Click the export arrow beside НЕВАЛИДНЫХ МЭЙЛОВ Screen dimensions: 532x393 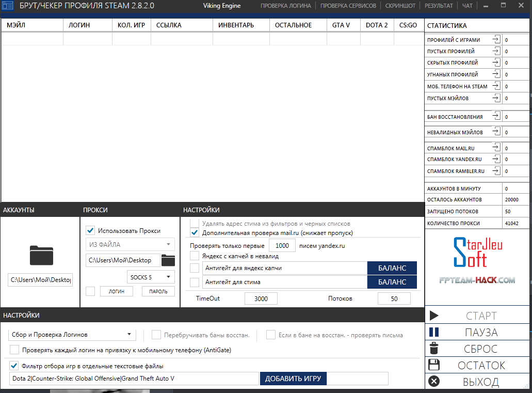[496, 132]
